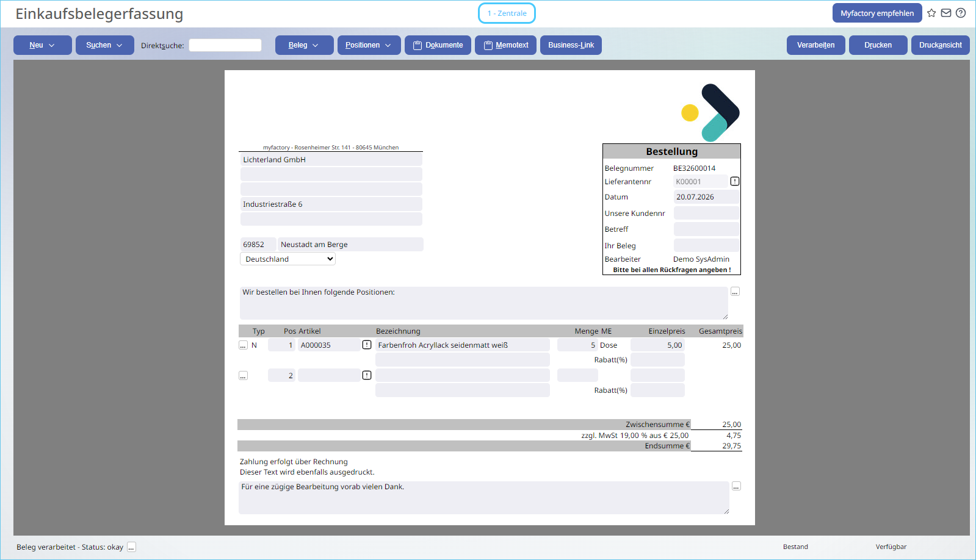
Task: Open ellipsis button of position 1 row
Action: tap(243, 345)
